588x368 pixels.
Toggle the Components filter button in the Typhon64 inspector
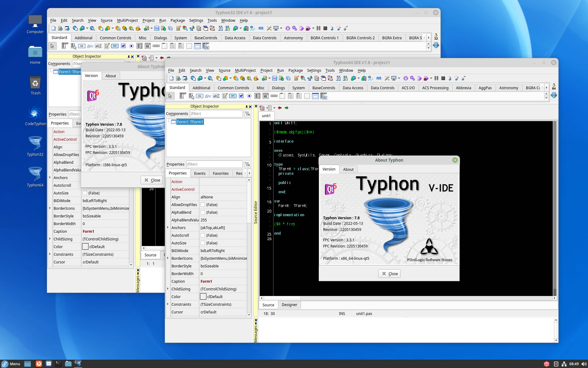click(247, 114)
